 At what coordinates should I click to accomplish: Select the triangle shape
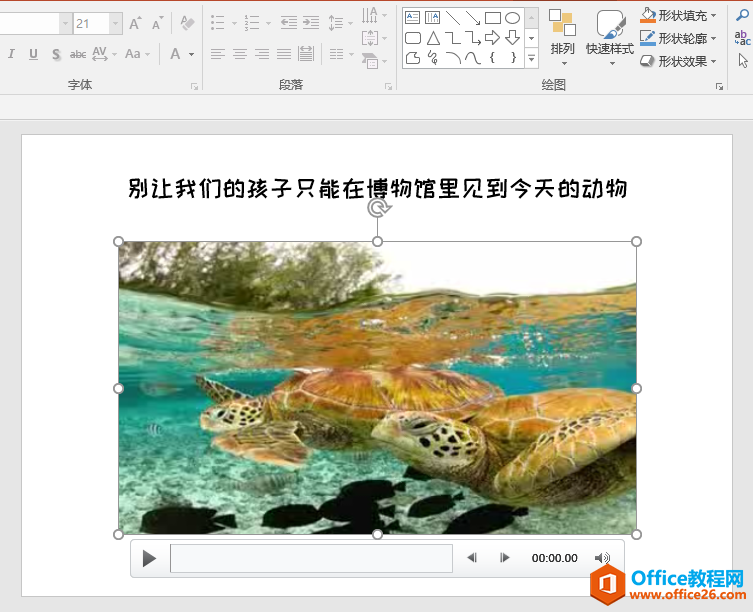433,38
